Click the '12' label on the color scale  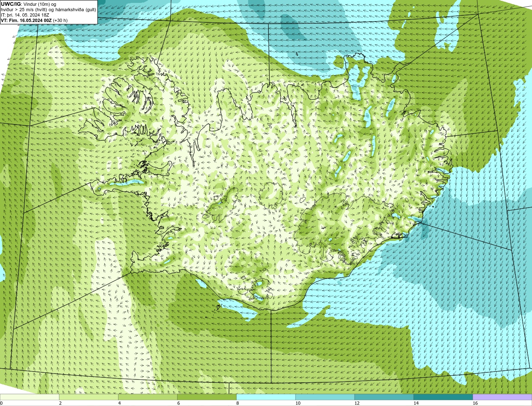[x=357, y=403]
